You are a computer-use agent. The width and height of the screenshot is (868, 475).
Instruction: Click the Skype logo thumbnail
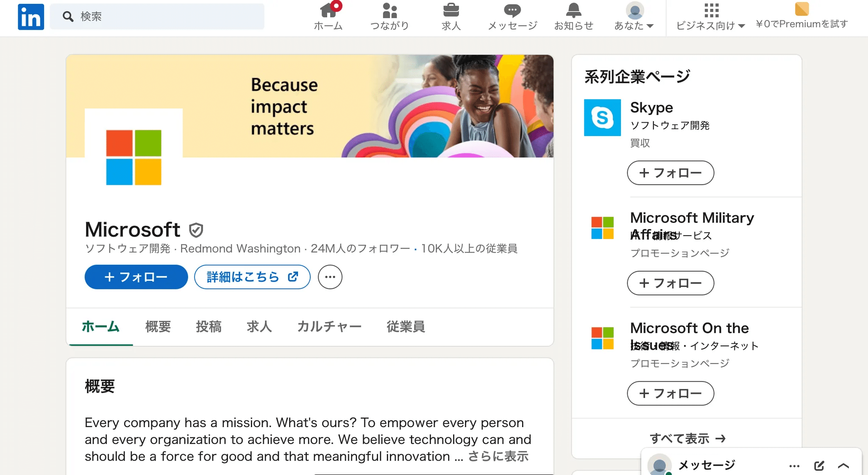click(602, 117)
